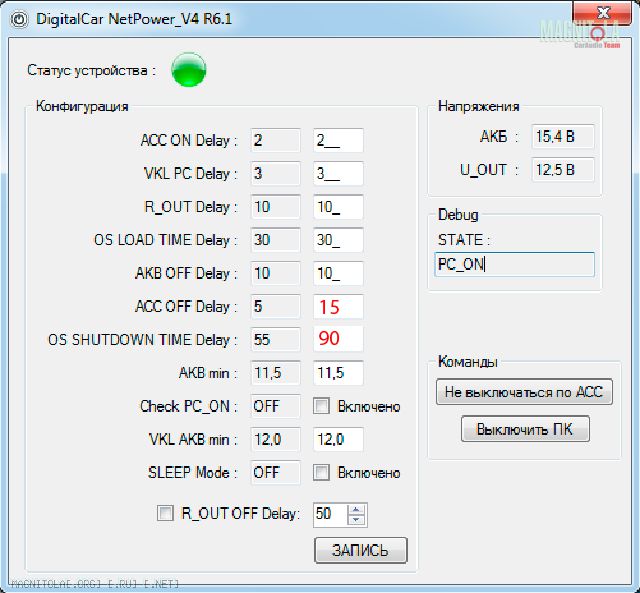Enable the Check PC_ON checkbox

pos(321,406)
